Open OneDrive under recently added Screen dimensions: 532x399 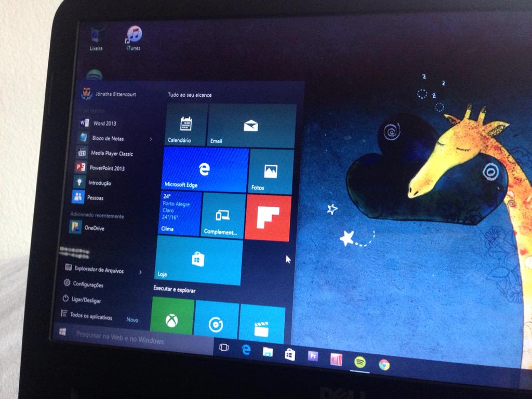coord(87,228)
